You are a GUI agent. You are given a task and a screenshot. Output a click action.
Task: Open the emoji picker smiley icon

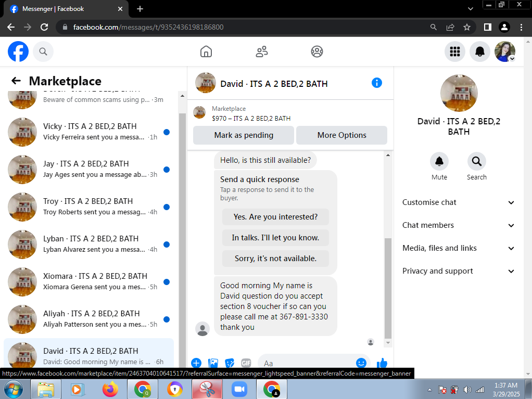[x=361, y=363]
